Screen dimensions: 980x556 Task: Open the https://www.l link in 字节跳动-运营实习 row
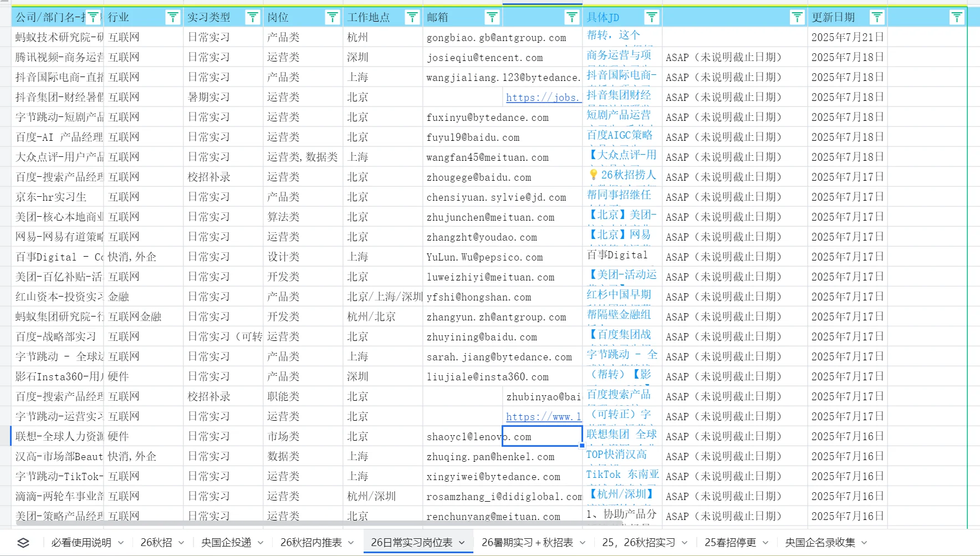pyautogui.click(x=543, y=417)
